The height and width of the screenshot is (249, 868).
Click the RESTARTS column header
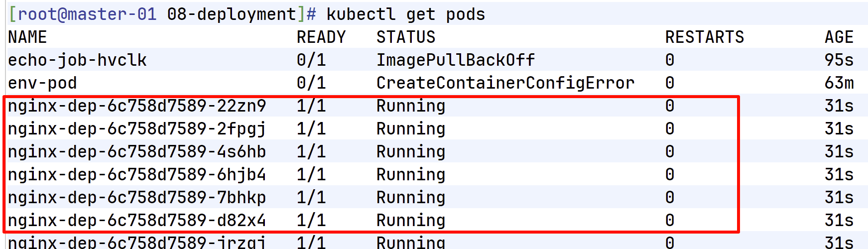click(x=704, y=37)
